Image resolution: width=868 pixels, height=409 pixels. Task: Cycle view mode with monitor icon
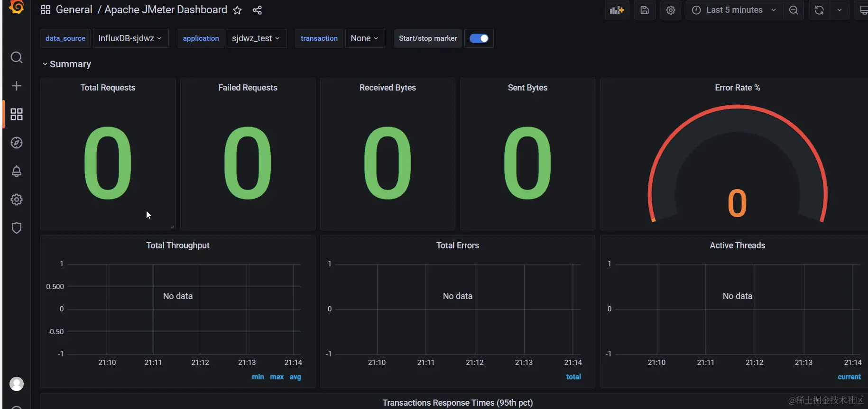tap(863, 10)
